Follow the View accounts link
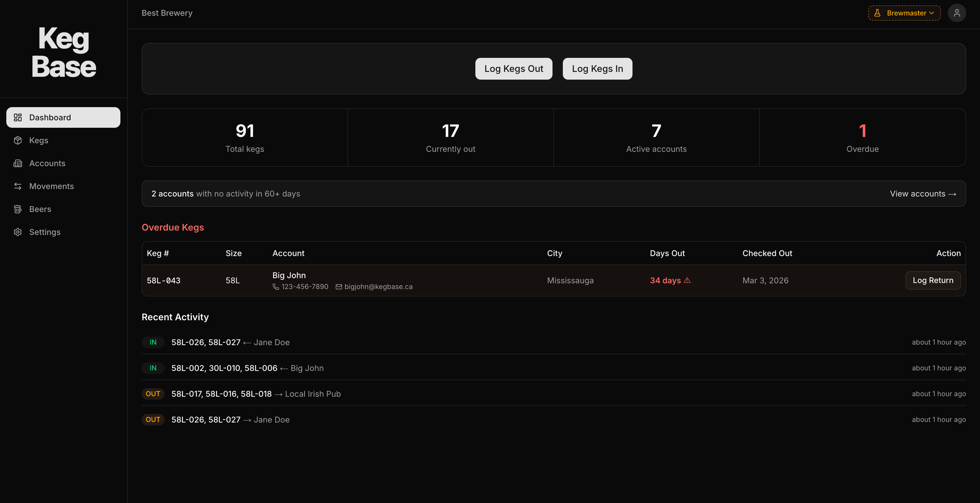Viewport: 980px width, 503px height. point(923,194)
